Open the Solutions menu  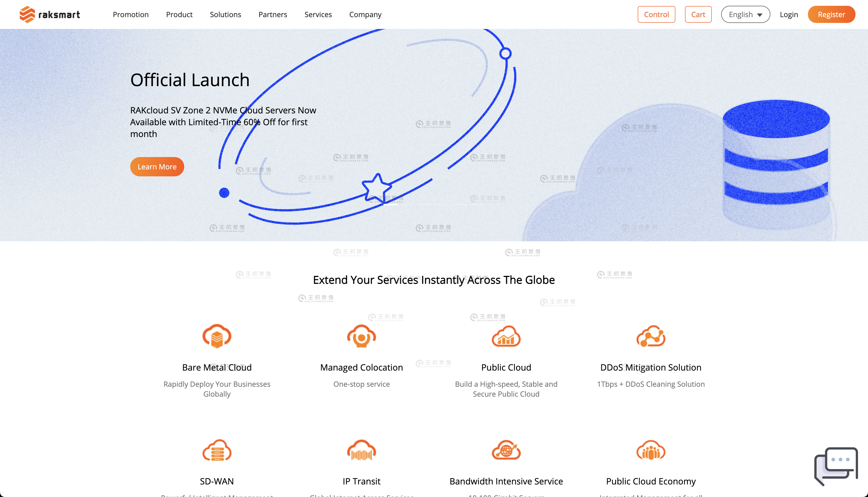pyautogui.click(x=225, y=14)
